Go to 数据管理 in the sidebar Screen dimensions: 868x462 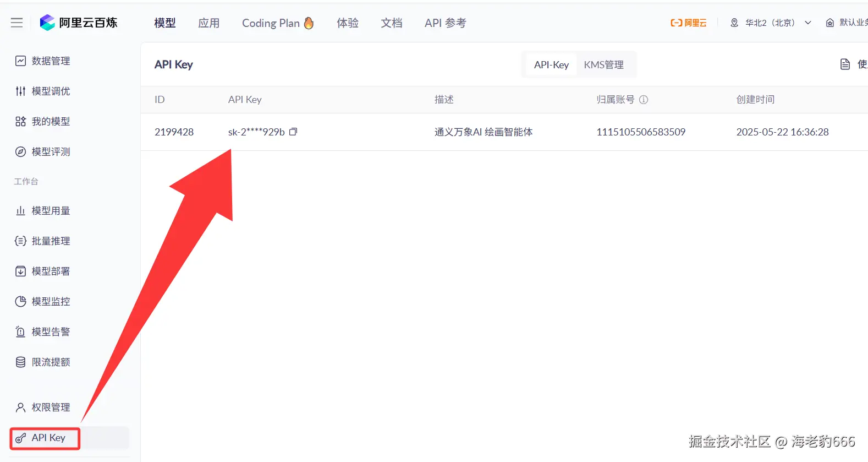pos(51,61)
